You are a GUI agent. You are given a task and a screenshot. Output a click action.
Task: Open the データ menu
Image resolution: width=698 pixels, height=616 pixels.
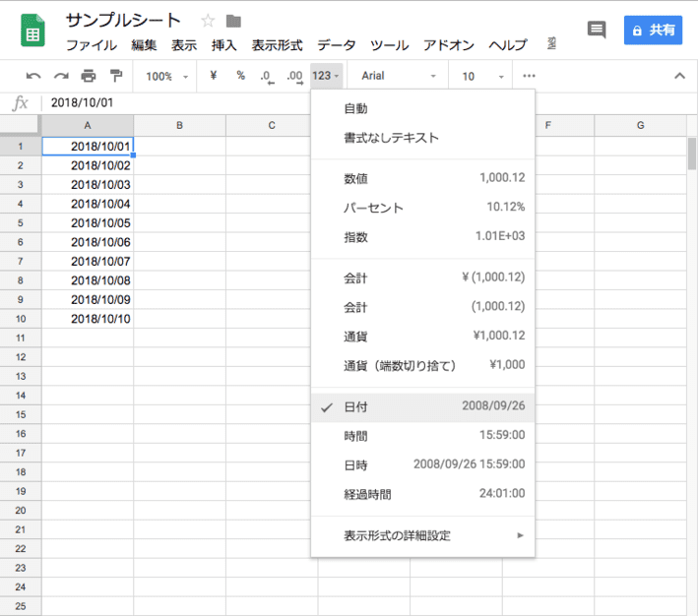tap(337, 45)
